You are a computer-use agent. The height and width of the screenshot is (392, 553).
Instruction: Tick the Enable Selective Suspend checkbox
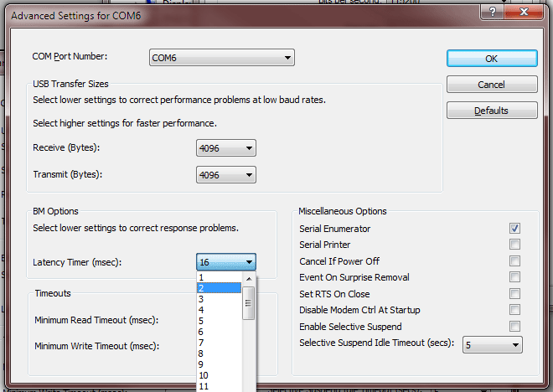click(514, 327)
